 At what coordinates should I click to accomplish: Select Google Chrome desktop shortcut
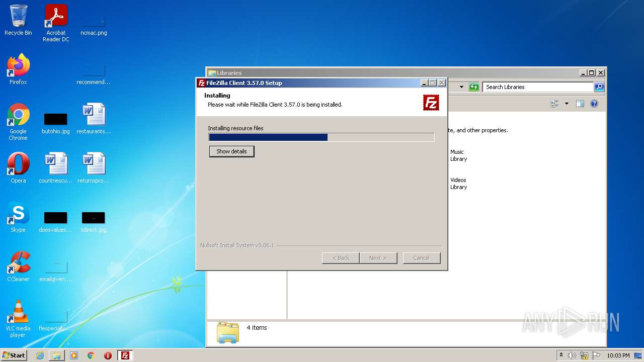point(18,122)
